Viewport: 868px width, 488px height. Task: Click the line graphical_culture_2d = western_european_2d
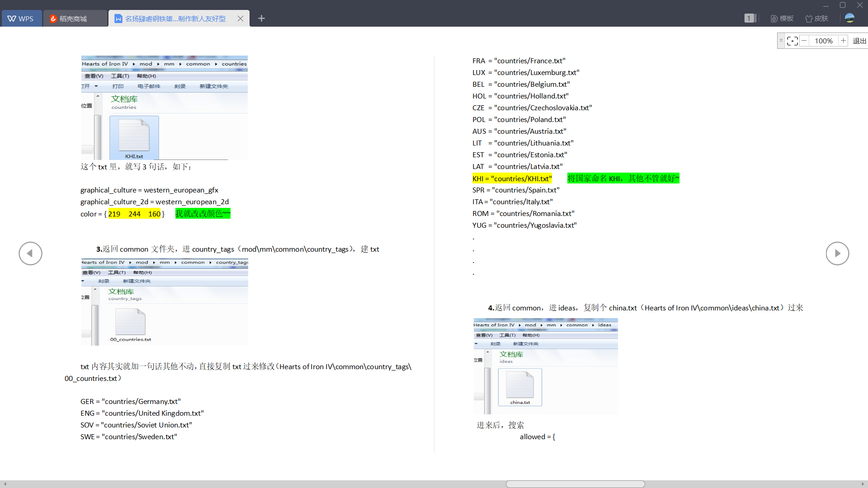155,202
